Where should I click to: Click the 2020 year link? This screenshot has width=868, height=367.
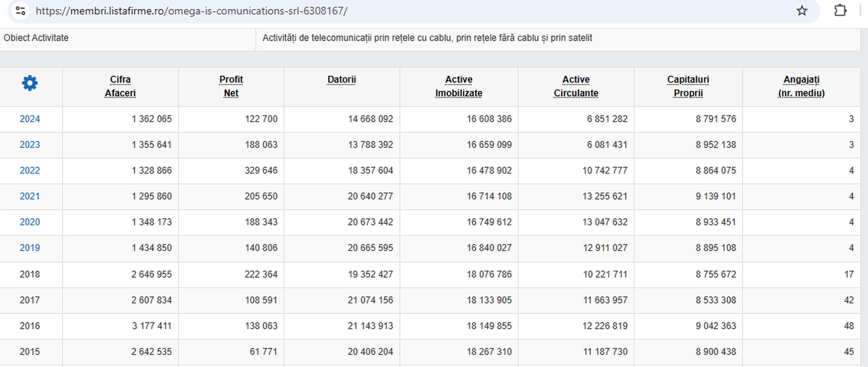click(x=30, y=222)
